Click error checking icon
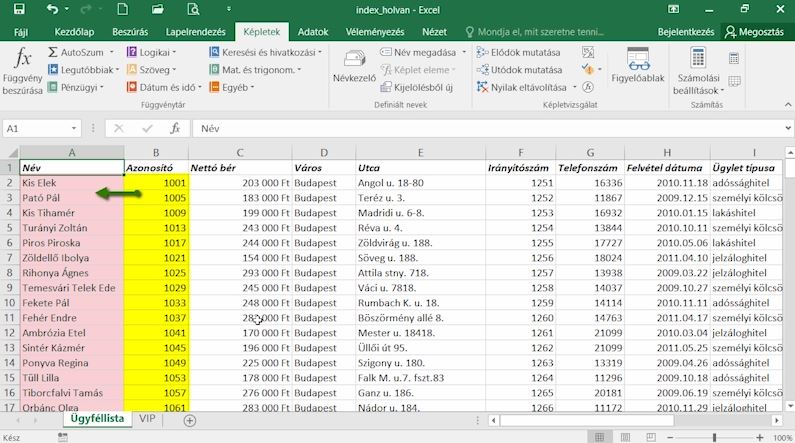The height and width of the screenshot is (443, 795). pos(588,69)
